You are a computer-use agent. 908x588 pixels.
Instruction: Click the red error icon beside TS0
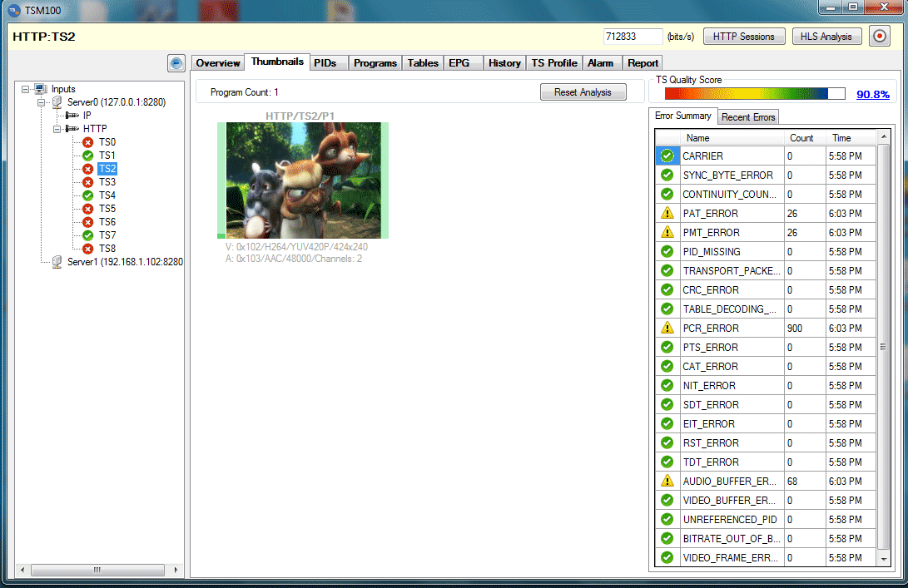(x=87, y=142)
